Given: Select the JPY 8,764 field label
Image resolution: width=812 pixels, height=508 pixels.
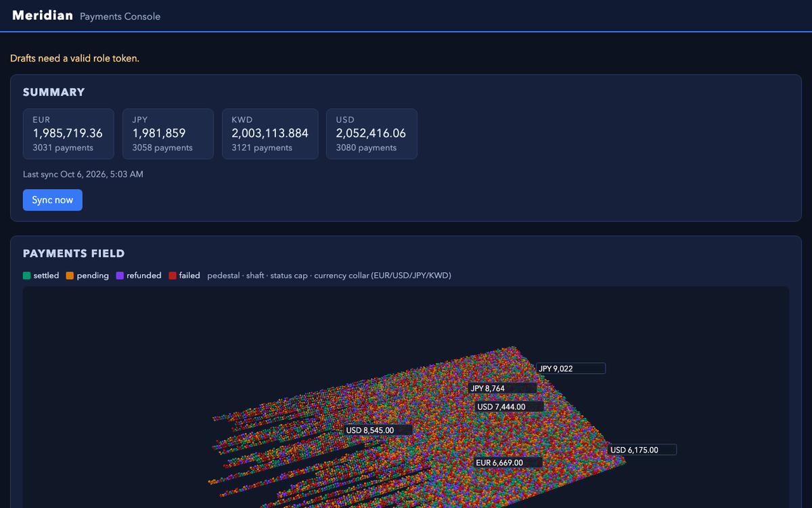Looking at the screenshot, I should coord(503,388).
